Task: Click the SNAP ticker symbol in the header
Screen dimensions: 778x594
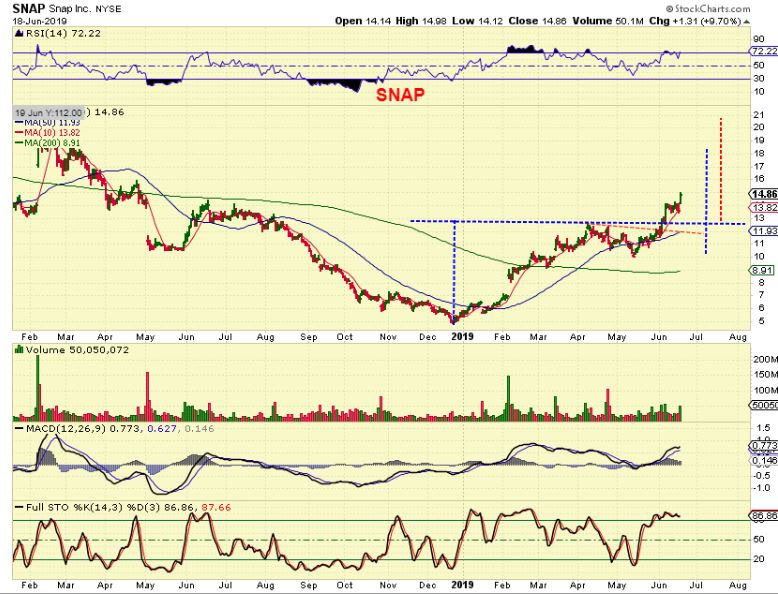Action: pos(28,8)
